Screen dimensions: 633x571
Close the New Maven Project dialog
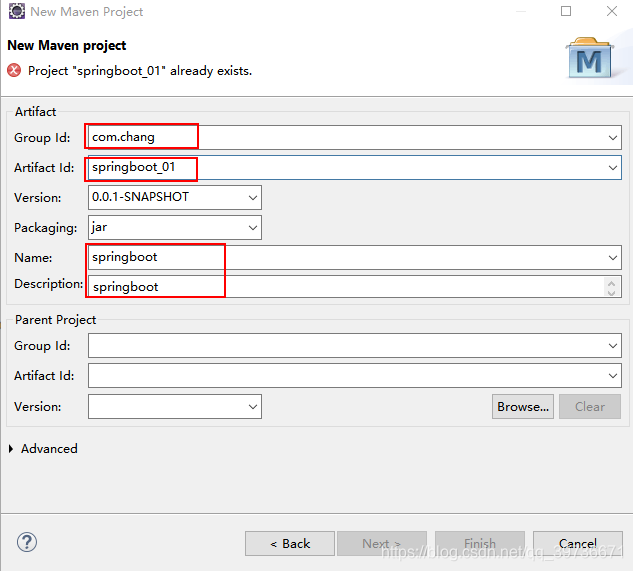[x=612, y=11]
